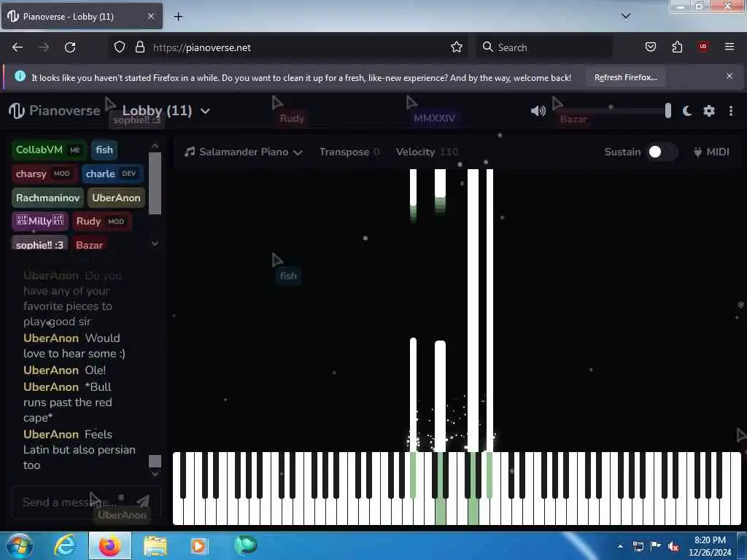The image size is (747, 560).
Task: Adjust the volume slider handle
Action: (668, 111)
